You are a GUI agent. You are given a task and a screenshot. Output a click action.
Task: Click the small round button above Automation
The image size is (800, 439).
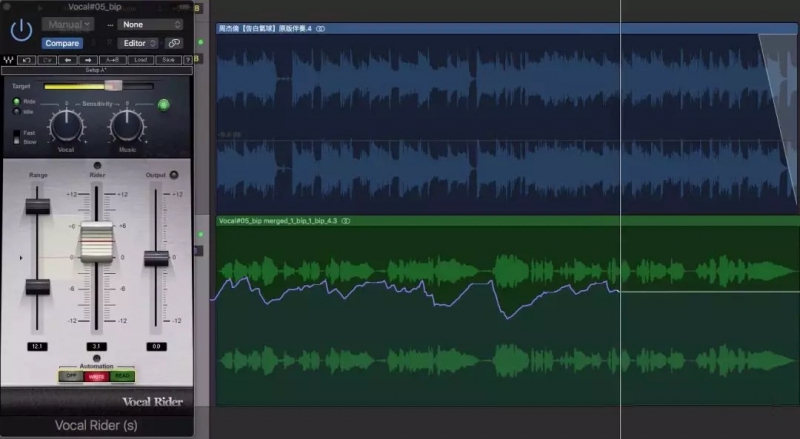[x=96, y=358]
